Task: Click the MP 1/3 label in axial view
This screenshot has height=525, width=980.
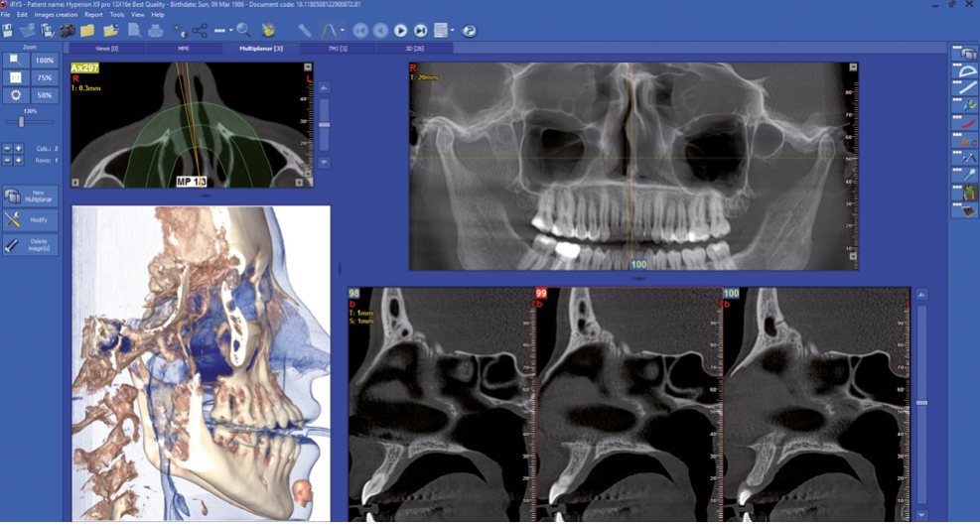Action: [x=194, y=182]
